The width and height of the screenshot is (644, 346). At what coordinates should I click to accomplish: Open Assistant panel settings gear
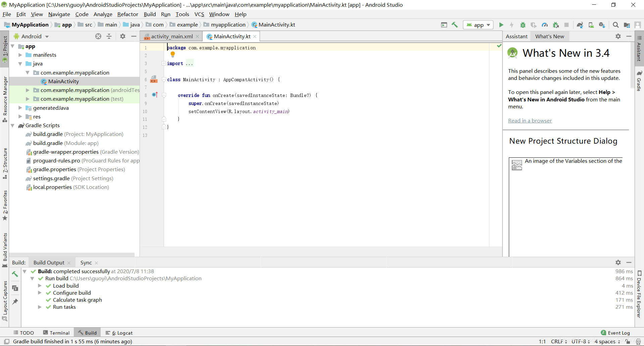pos(618,36)
